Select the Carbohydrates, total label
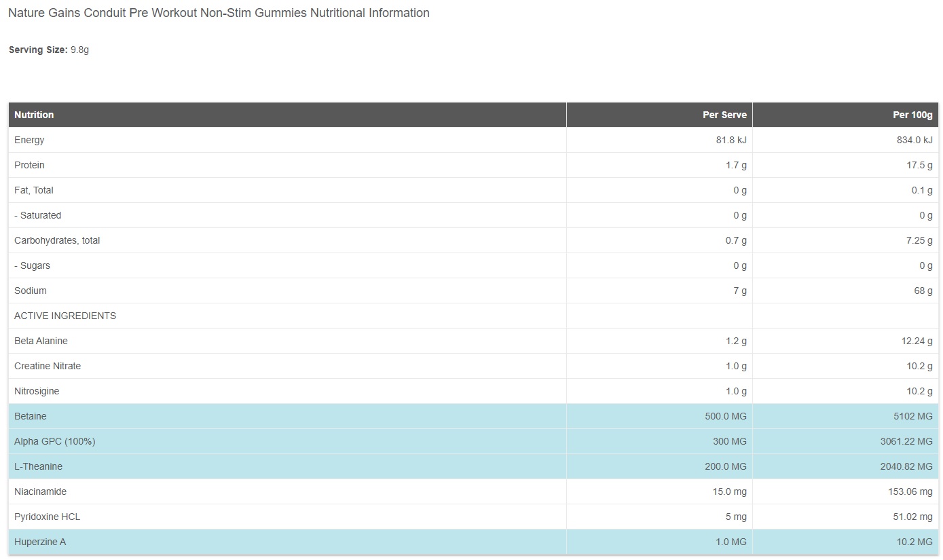 coord(57,240)
